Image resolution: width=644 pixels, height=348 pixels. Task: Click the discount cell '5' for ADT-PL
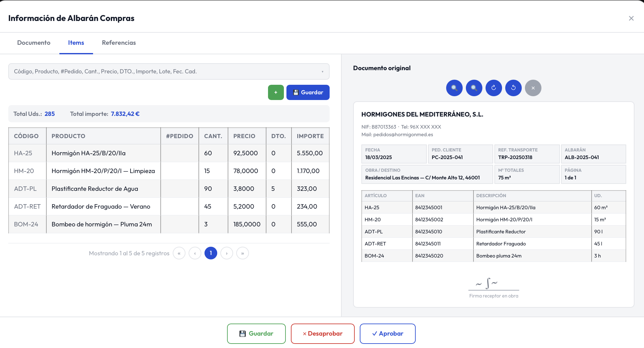point(279,189)
